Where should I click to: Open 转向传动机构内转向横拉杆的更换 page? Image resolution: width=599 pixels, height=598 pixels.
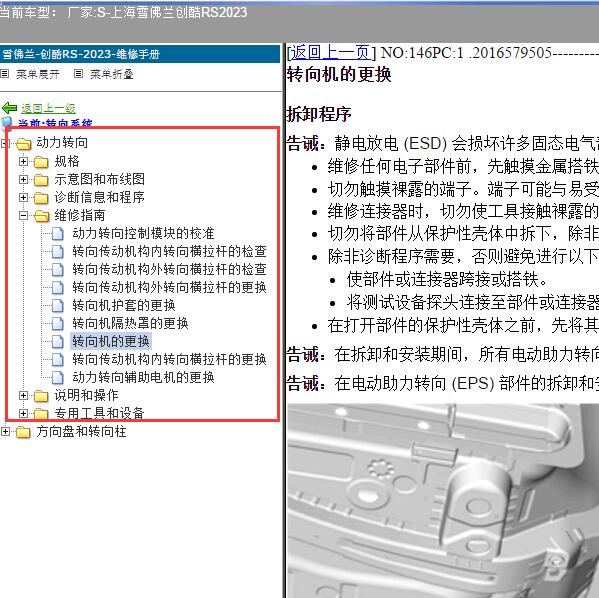pyautogui.click(x=169, y=359)
